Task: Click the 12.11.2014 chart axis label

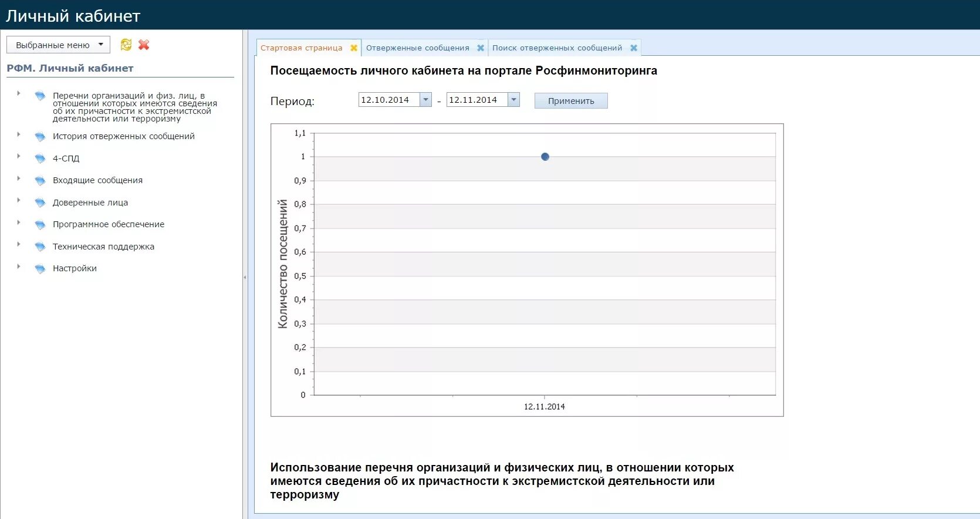Action: (545, 406)
